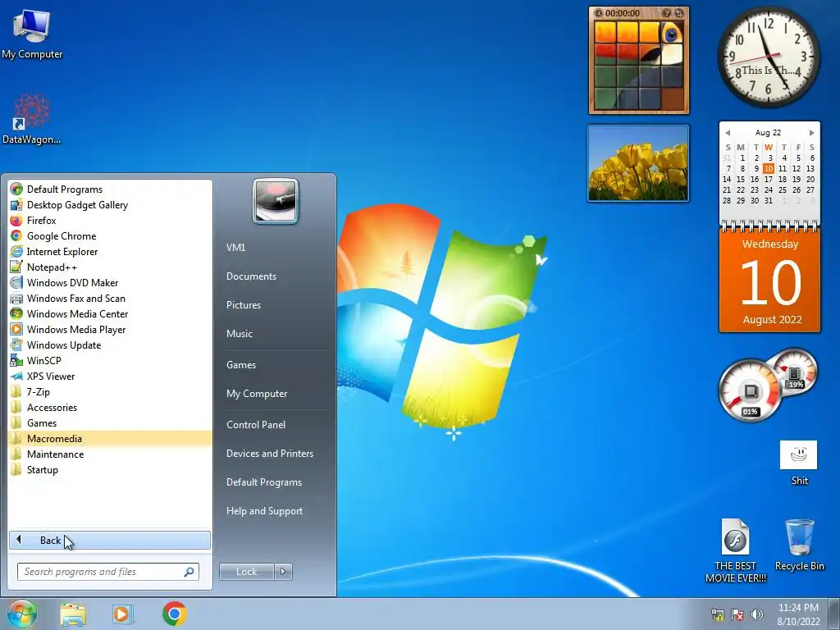Expand the Maintenance folder

tap(110, 454)
